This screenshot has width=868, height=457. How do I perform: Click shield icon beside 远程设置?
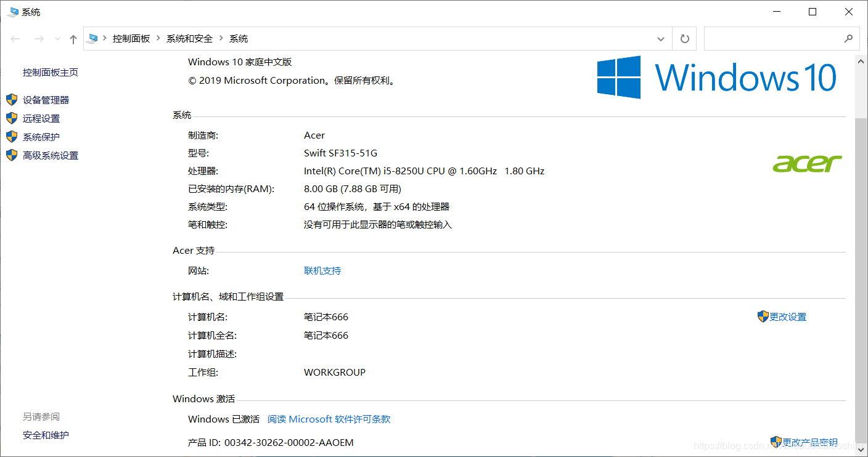pos(12,118)
